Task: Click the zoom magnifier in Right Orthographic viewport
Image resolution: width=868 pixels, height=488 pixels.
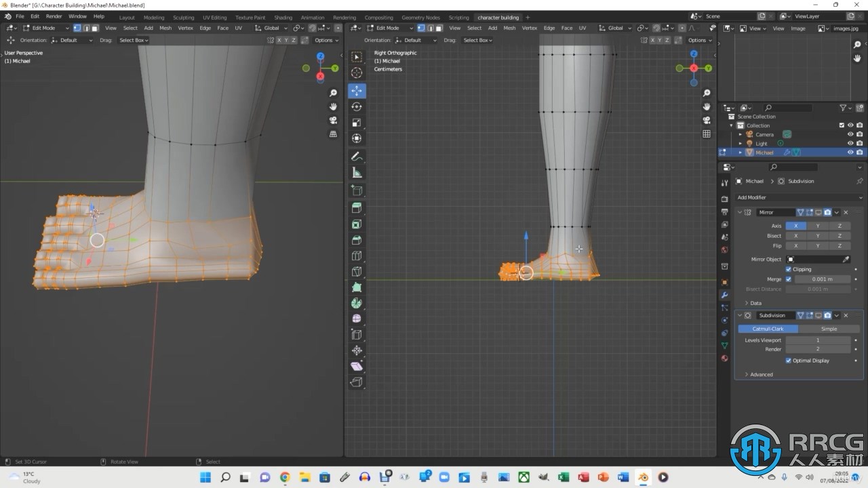Action: (707, 93)
